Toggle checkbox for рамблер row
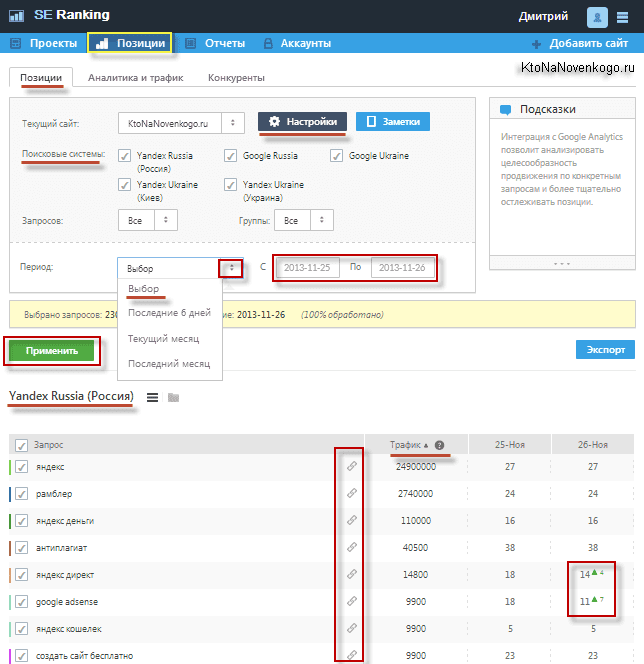The image size is (644, 664). [22, 494]
